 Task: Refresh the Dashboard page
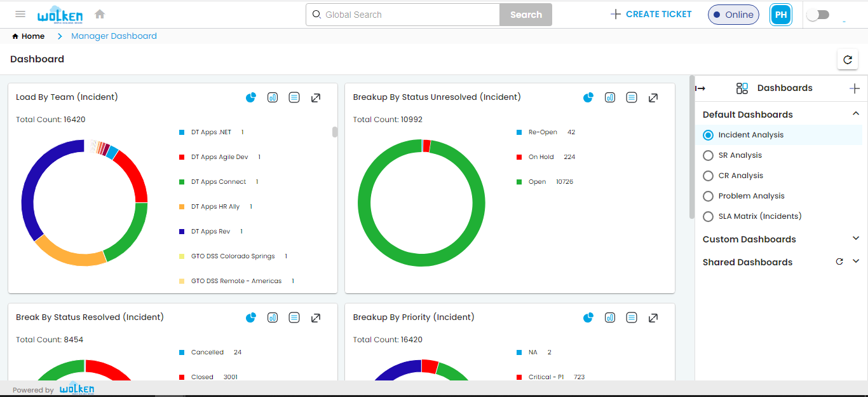pos(847,59)
